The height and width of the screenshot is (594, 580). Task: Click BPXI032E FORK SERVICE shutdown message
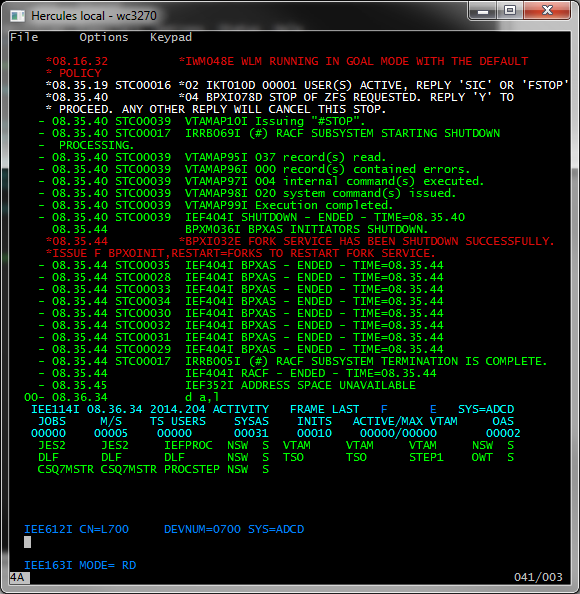click(300, 241)
